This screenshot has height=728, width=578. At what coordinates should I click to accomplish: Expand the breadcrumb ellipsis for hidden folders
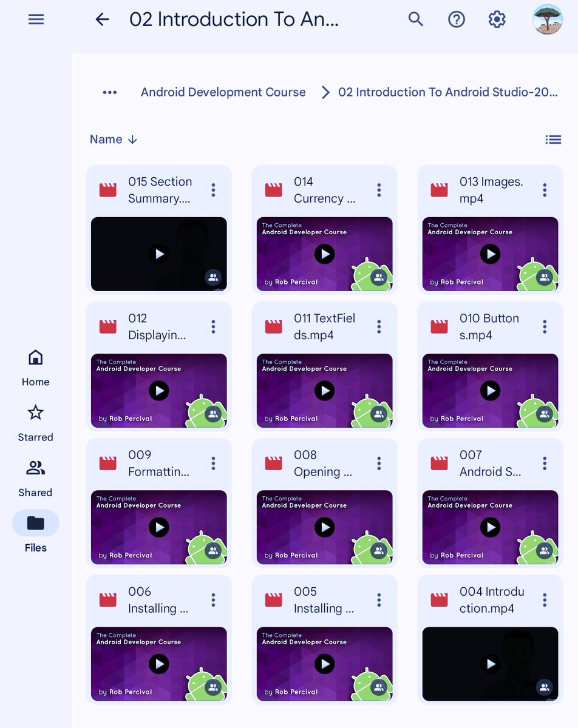tap(110, 92)
